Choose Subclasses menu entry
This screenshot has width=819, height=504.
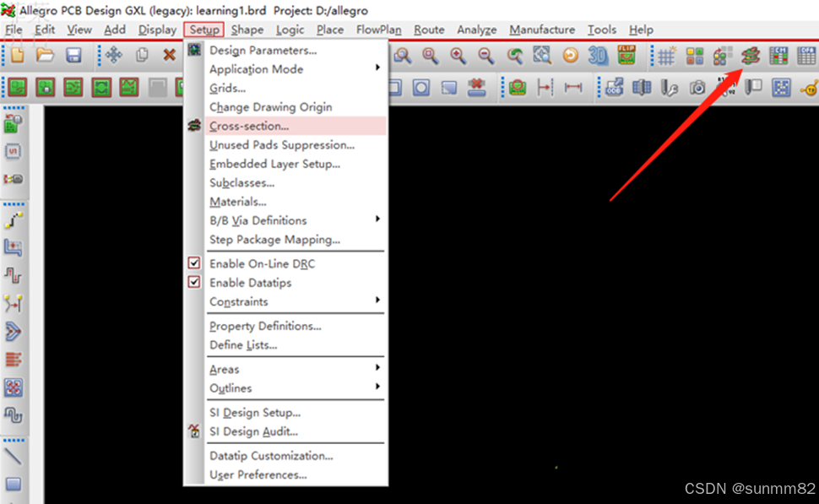296,183
